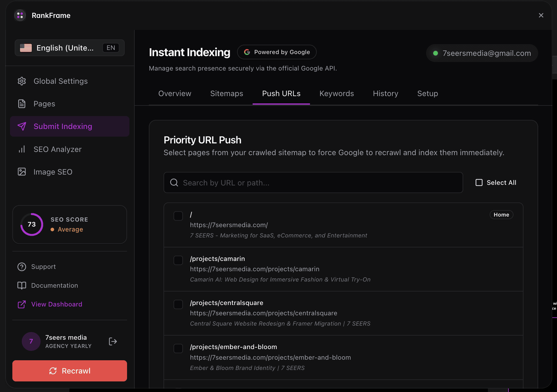Image resolution: width=557 pixels, height=392 pixels.
Task: Select the Push URLs tab
Action: 281,93
